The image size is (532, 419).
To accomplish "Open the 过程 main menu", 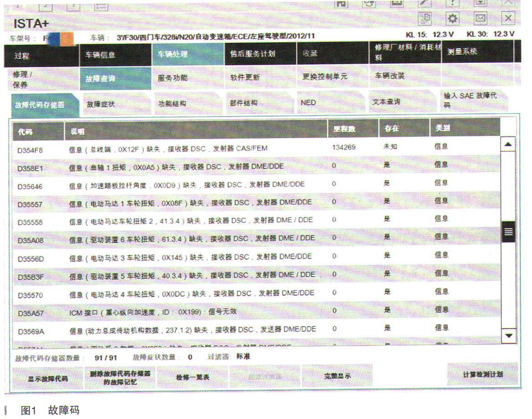I will [42, 56].
